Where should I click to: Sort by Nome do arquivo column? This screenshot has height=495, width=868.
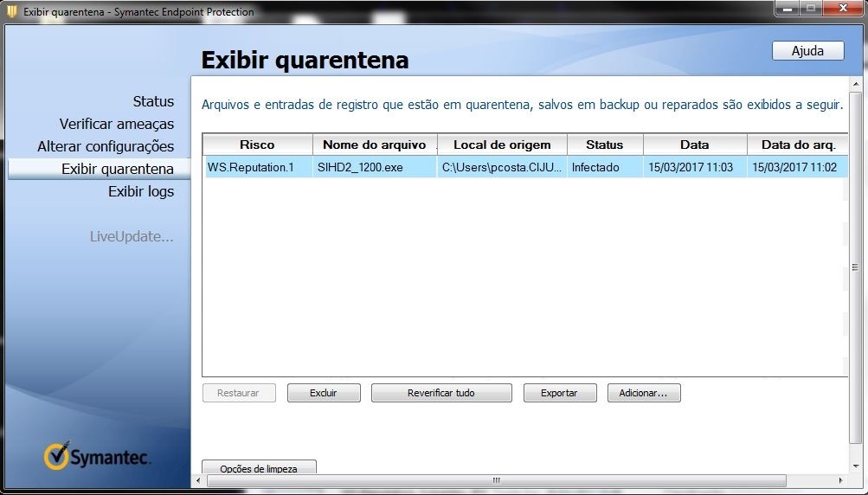[375, 145]
